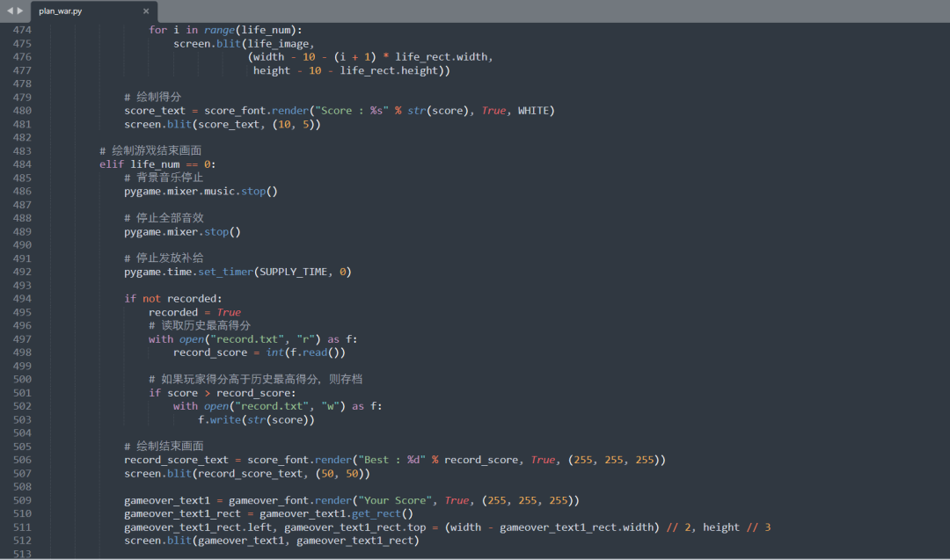Click the SUPPLY_TIME constant on line 492

click(x=296, y=271)
